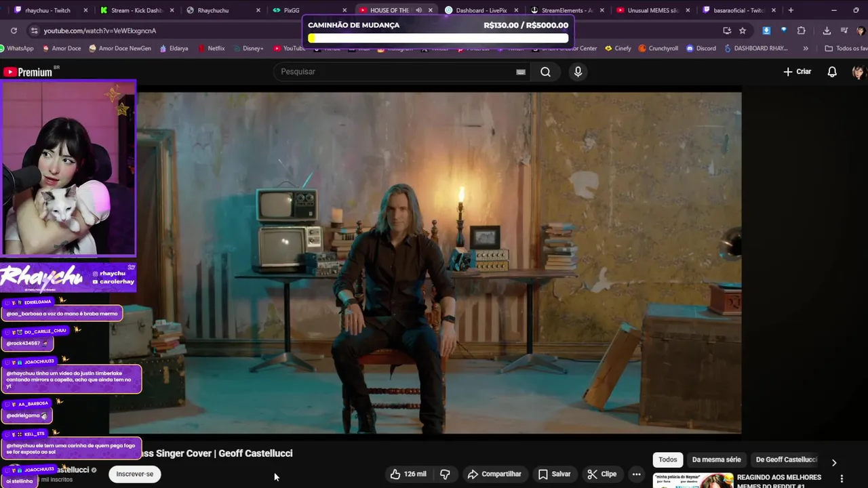Open the Compartilhar share option
This screenshot has width=868, height=488.
click(x=494, y=474)
